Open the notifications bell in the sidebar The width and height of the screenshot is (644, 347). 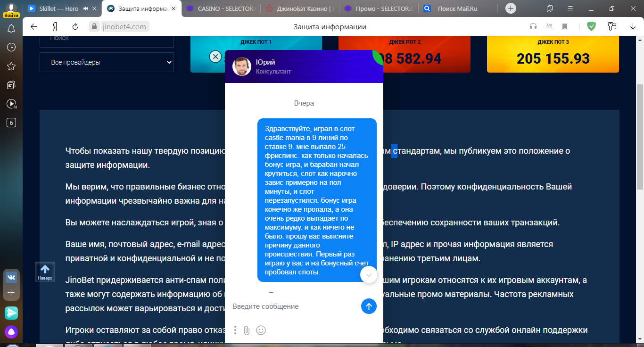click(x=11, y=28)
